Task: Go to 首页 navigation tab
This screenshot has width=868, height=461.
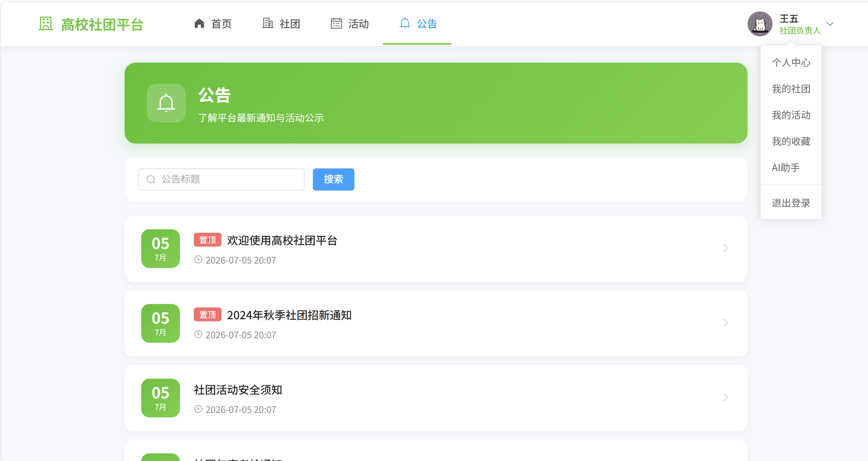Action: [213, 24]
